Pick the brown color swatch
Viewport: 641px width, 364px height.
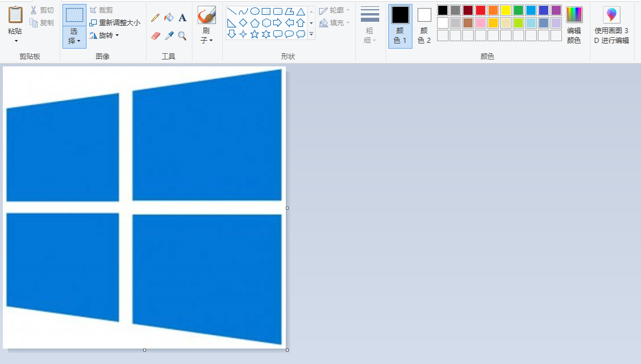point(468,23)
